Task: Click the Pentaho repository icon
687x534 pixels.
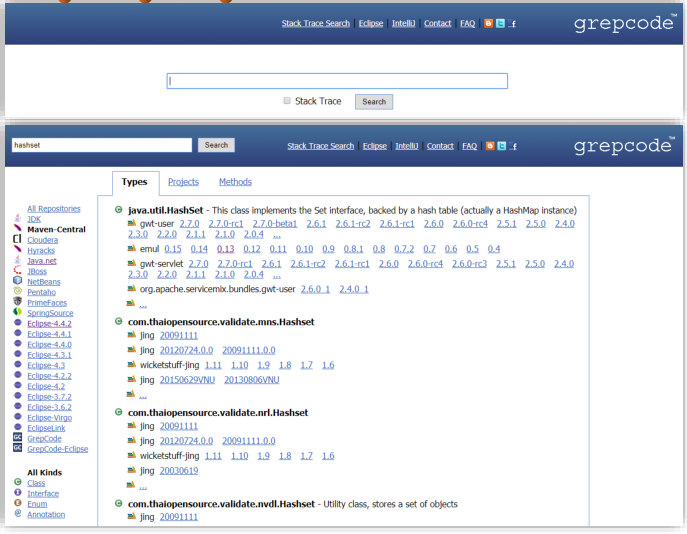Action: click(18, 291)
